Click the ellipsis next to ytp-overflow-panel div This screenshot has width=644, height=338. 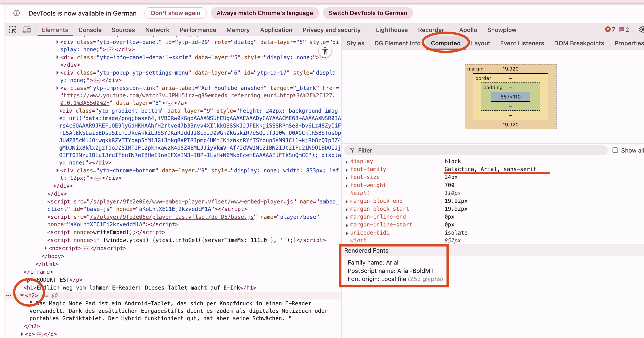110,50
